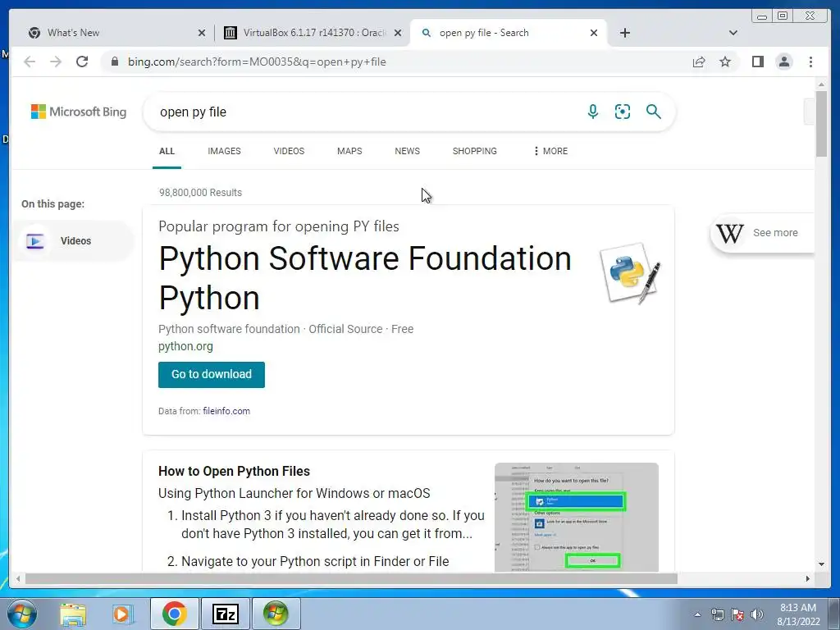Open Windows Media Player taskbar icon
The width and height of the screenshot is (840, 630).
click(121, 614)
